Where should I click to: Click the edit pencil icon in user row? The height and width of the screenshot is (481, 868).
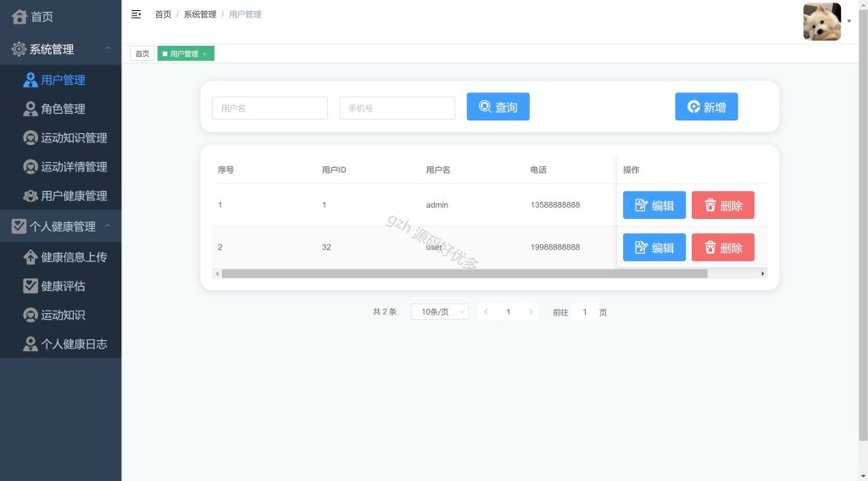tap(641, 247)
